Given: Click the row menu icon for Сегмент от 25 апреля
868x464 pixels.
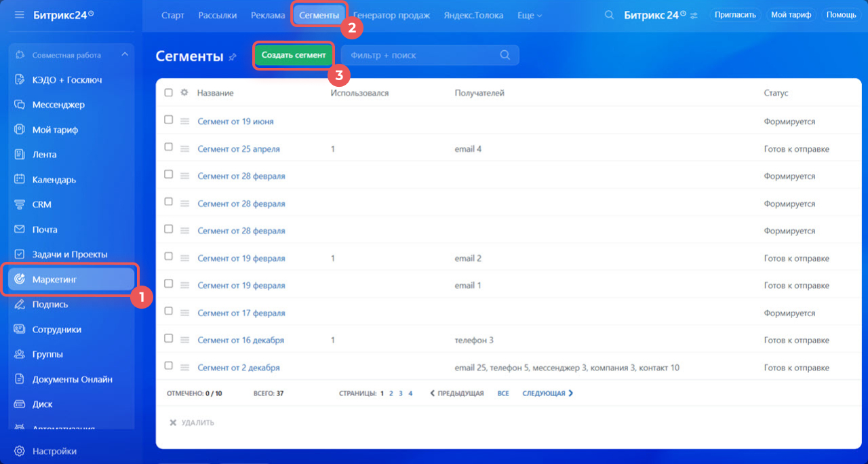Looking at the screenshot, I should [184, 149].
